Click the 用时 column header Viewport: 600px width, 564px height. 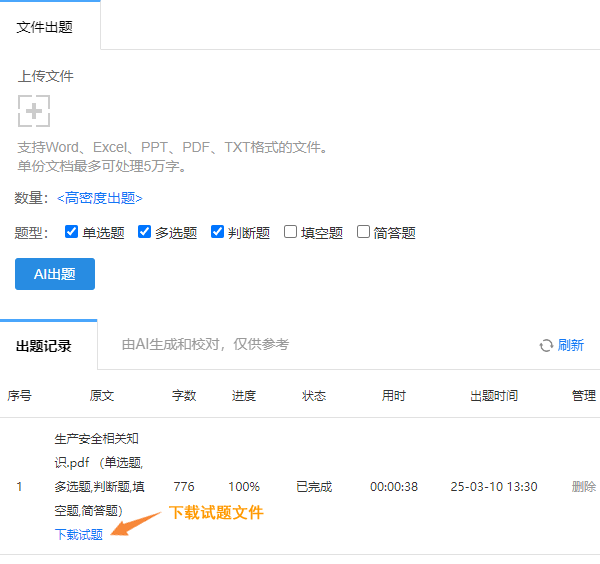pyautogui.click(x=393, y=396)
